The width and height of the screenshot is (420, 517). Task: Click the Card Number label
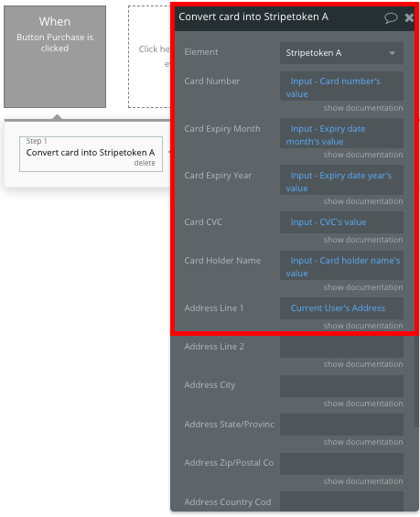pos(212,81)
